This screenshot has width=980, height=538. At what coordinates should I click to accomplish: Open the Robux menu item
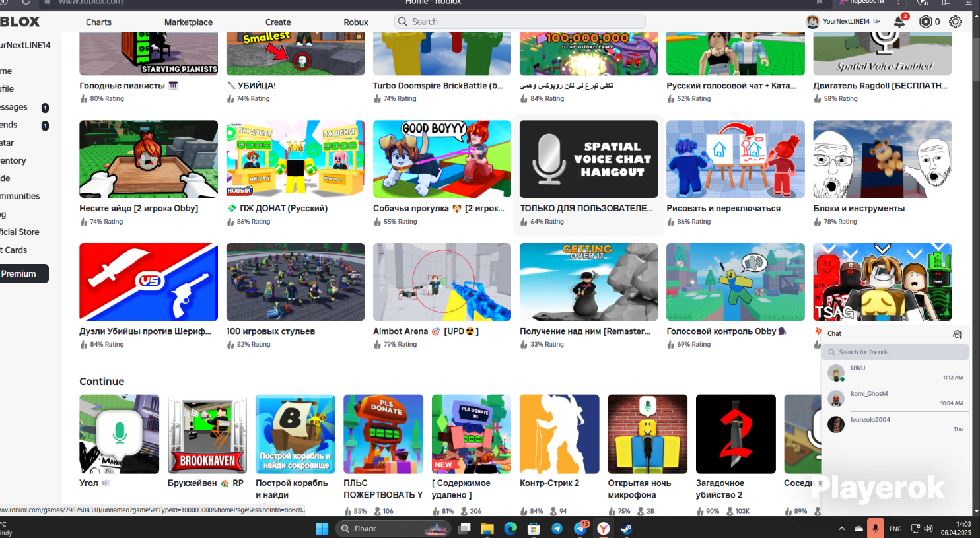click(356, 22)
